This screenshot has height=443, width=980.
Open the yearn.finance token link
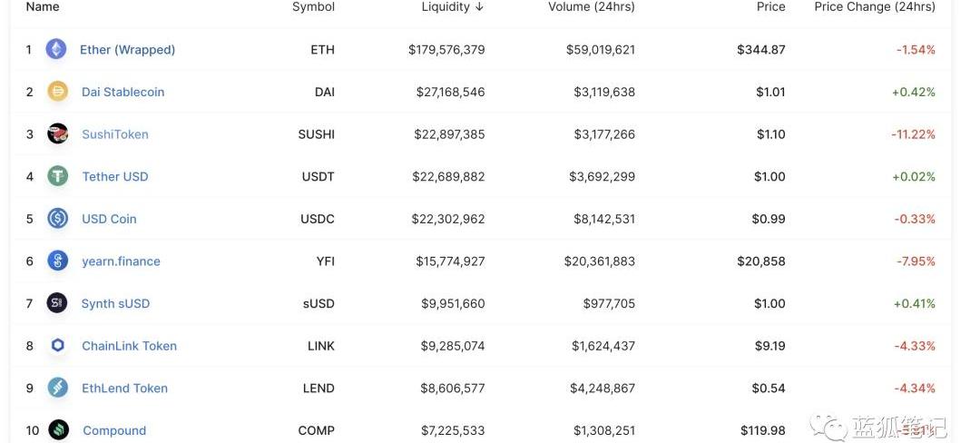122,261
